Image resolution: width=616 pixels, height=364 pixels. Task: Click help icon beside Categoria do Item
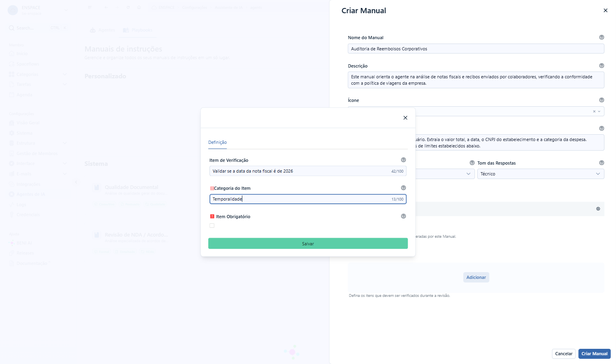[403, 188]
